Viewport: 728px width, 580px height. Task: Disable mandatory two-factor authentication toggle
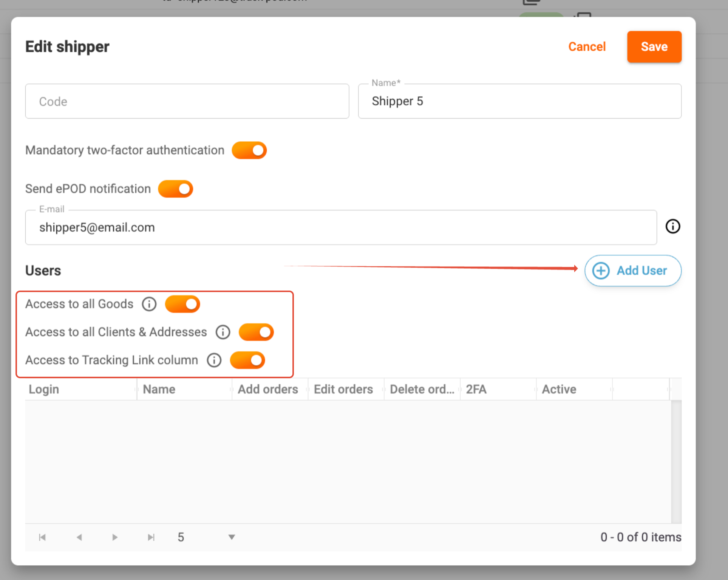click(249, 150)
